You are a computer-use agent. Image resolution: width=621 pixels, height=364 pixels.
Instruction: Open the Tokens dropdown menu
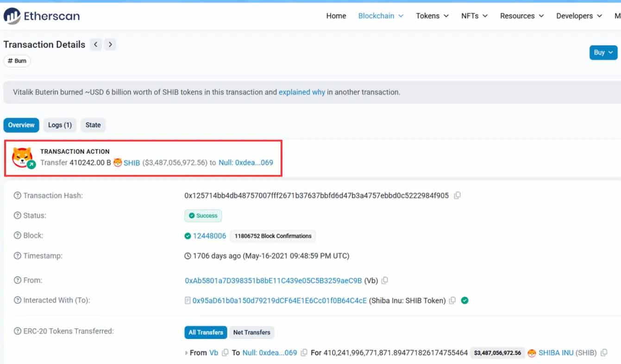tap(433, 16)
